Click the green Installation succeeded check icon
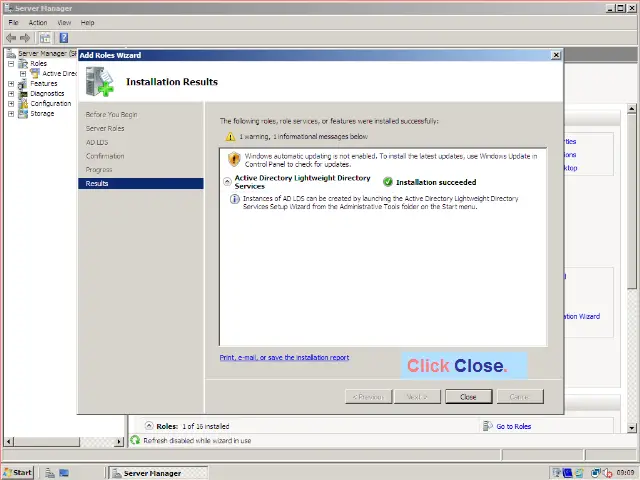Viewport: 640px width, 480px height. pyautogui.click(x=388, y=182)
